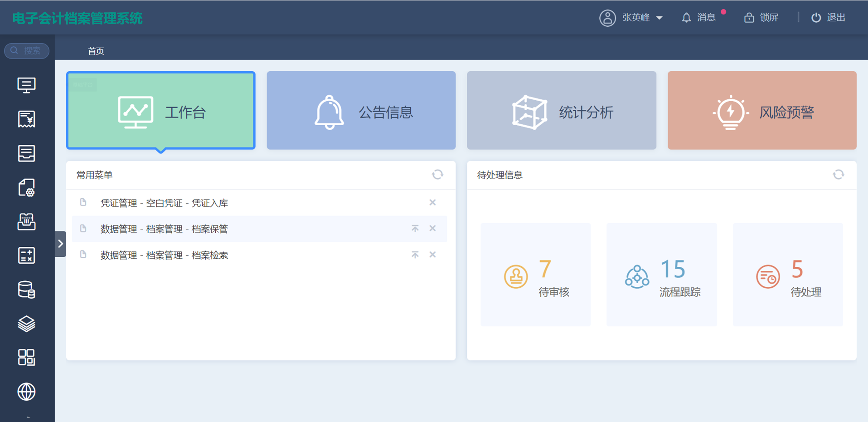The height and width of the screenshot is (422, 868).
Task: Open 凭证管理 - 空白凭证 - 凭证入库 link
Action: [x=164, y=203]
